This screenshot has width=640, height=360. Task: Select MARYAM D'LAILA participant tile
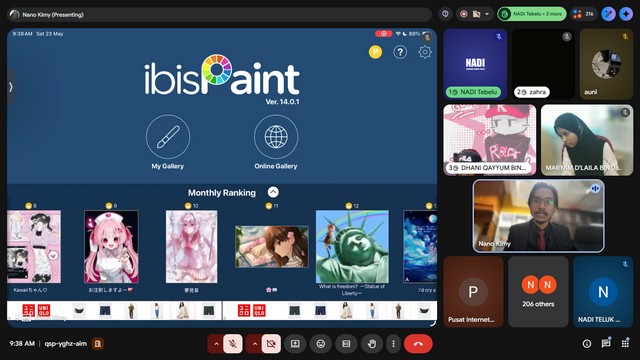587,140
